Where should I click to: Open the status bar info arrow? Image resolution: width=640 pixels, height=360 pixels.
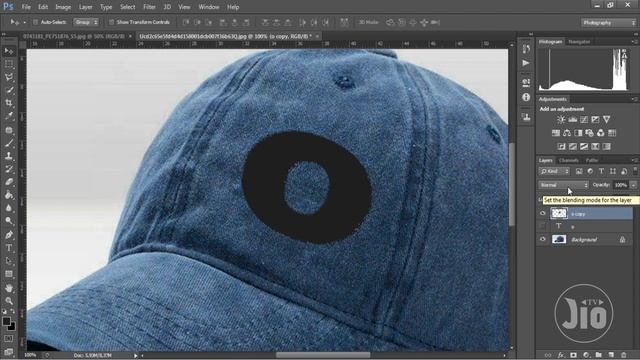pyautogui.click(x=136, y=356)
